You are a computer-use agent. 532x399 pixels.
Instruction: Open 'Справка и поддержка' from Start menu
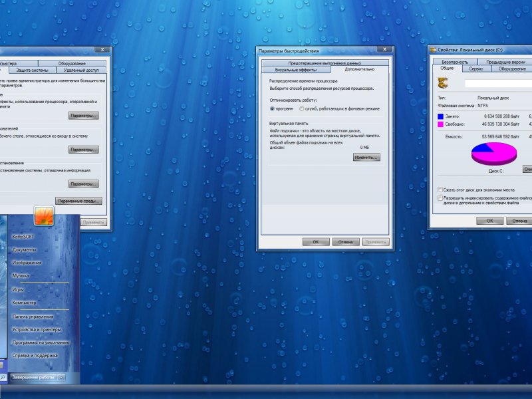(x=35, y=355)
